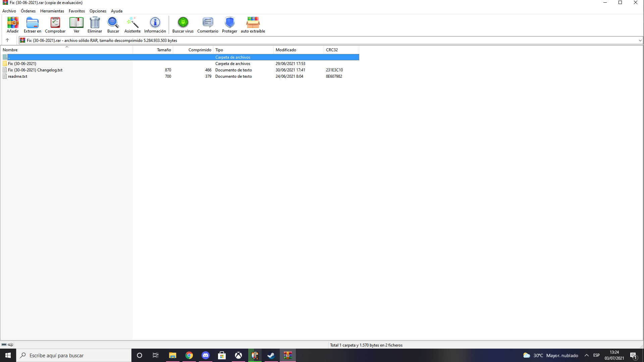Select readme.txt in file list
This screenshot has width=644, height=362.
coord(17,76)
